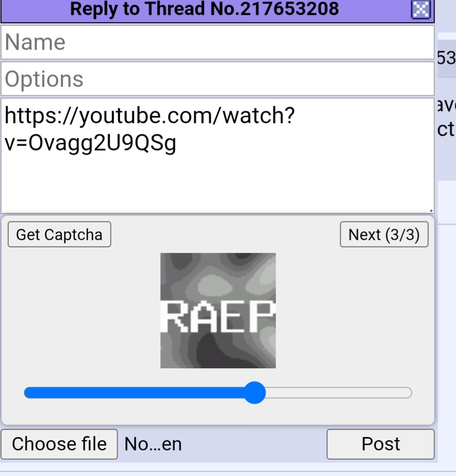Submit the reply with Post button

tap(381, 444)
